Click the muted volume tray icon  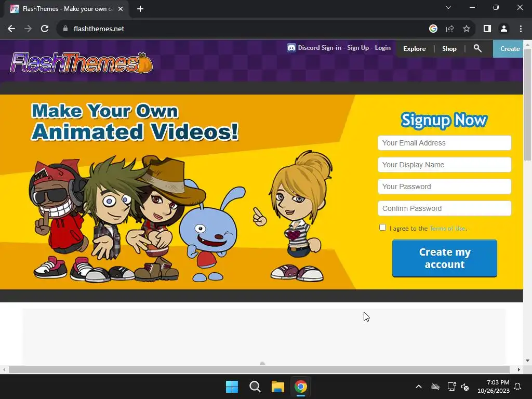[465, 387]
